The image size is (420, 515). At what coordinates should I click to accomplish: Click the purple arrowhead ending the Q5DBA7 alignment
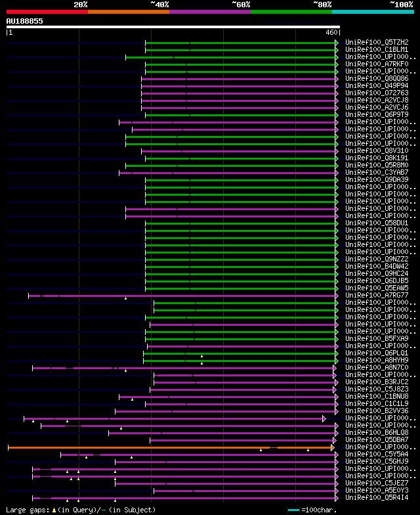coord(335,440)
